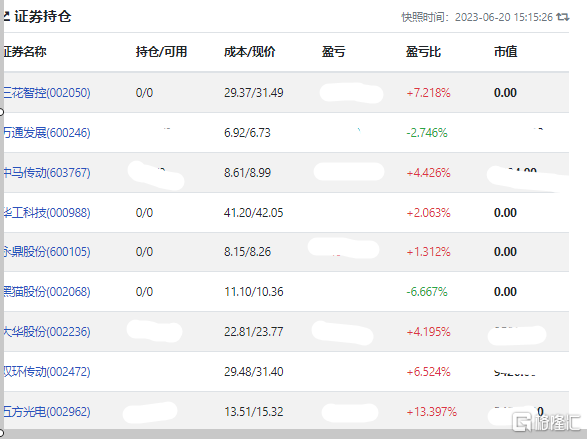Image resolution: width=587 pixels, height=439 pixels.
Task: Open the 大华股份(002236) stock link
Action: click(x=47, y=332)
